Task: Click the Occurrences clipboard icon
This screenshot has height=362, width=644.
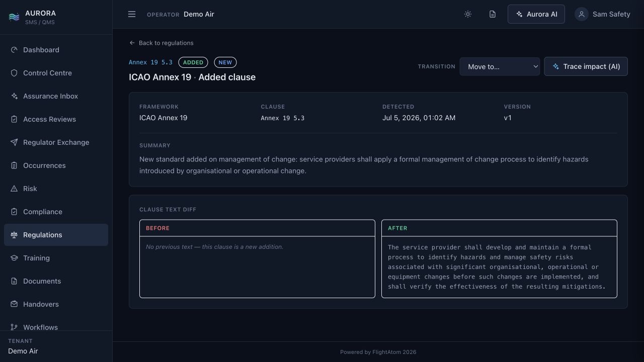Action: pos(14,165)
